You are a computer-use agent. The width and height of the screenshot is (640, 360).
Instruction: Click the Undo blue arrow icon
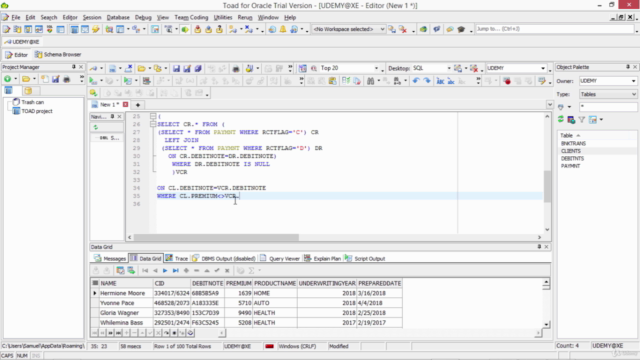[x=416, y=81]
